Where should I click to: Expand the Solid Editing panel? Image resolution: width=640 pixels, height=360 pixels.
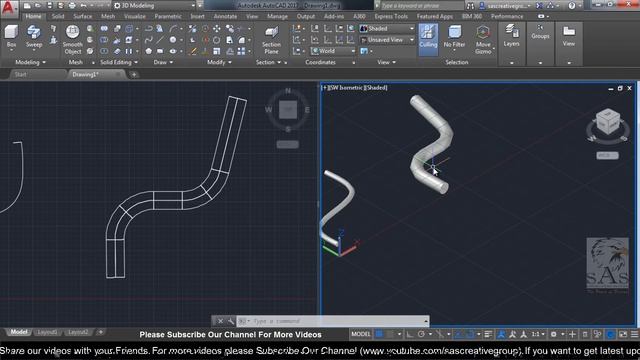pos(119,62)
